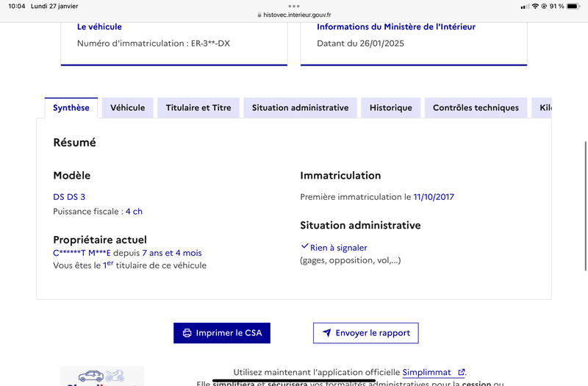Viewport: 588px width, 386px height.
Task: Open the Titulaire et Titre tab
Action: pos(198,107)
